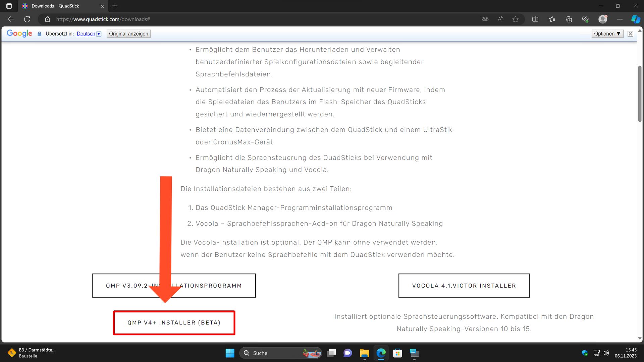Add this page to favorites
This screenshot has height=362, width=644.
[516, 19]
